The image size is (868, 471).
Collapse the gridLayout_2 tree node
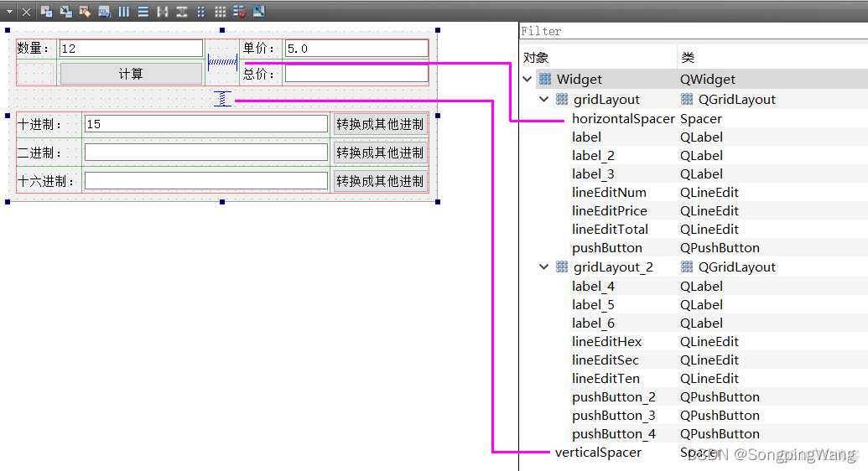click(544, 267)
